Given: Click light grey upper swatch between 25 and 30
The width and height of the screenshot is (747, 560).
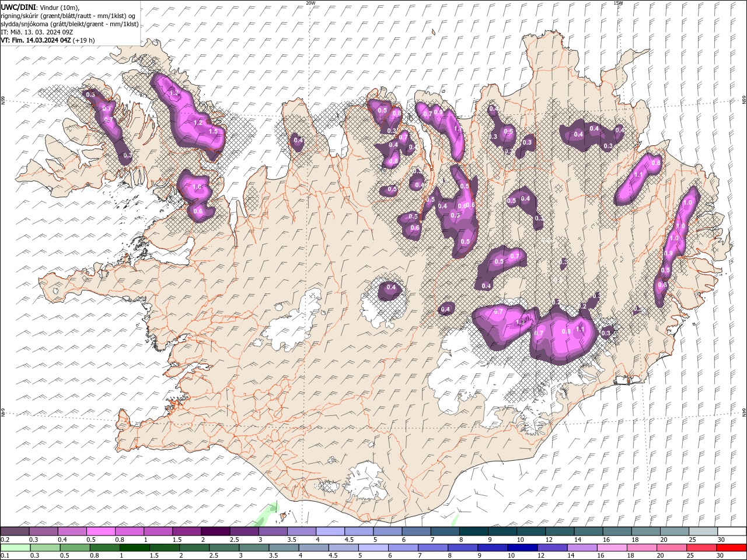Looking at the screenshot, I should tap(703, 531).
